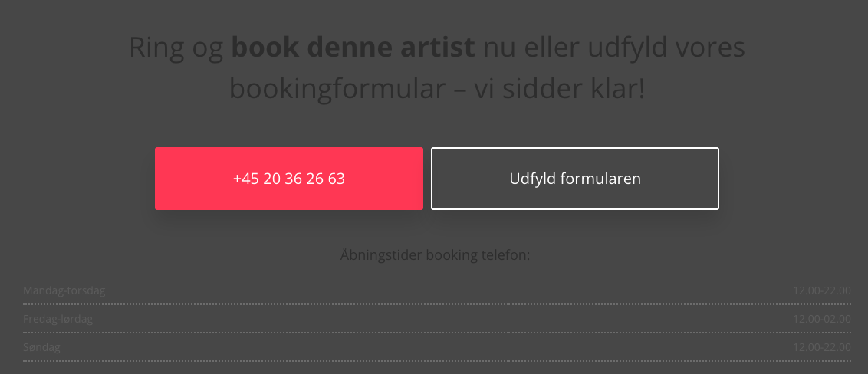The height and width of the screenshot is (374, 868).
Task: Click the bold "book denne artist" text
Action: click(353, 48)
